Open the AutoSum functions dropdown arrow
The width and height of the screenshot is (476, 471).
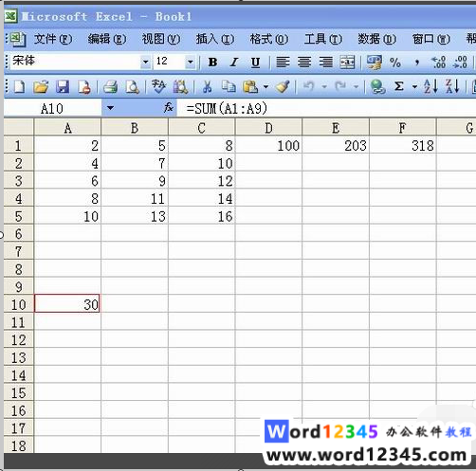point(414,86)
